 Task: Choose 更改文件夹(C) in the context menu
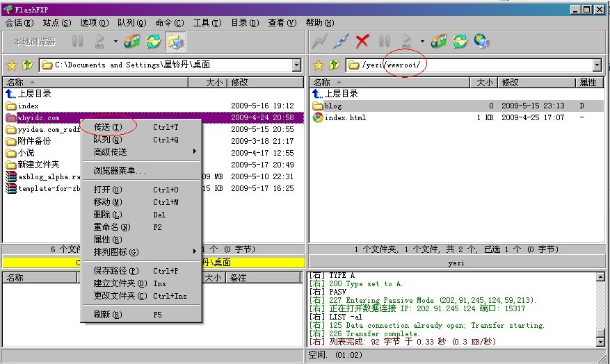pos(141,296)
